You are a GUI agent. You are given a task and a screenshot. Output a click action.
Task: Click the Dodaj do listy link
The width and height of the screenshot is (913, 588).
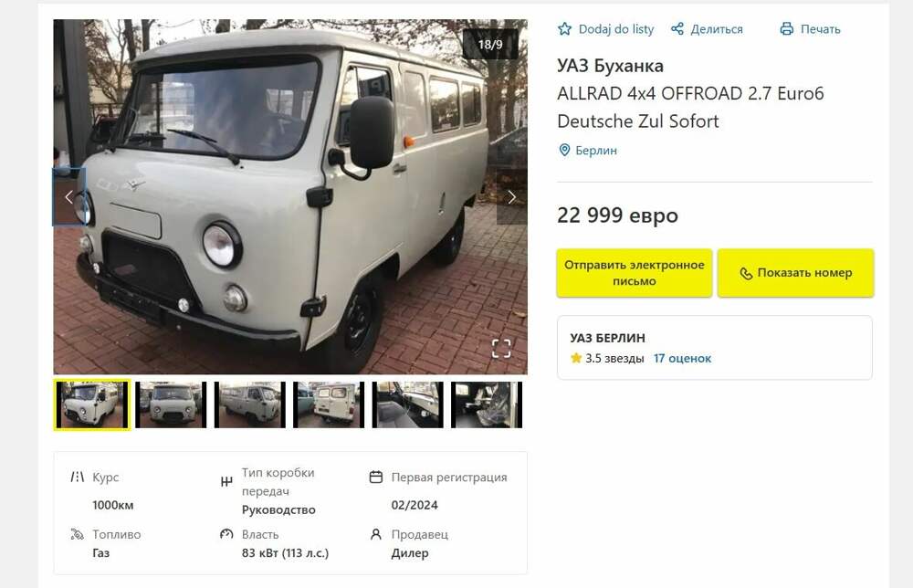(x=616, y=29)
